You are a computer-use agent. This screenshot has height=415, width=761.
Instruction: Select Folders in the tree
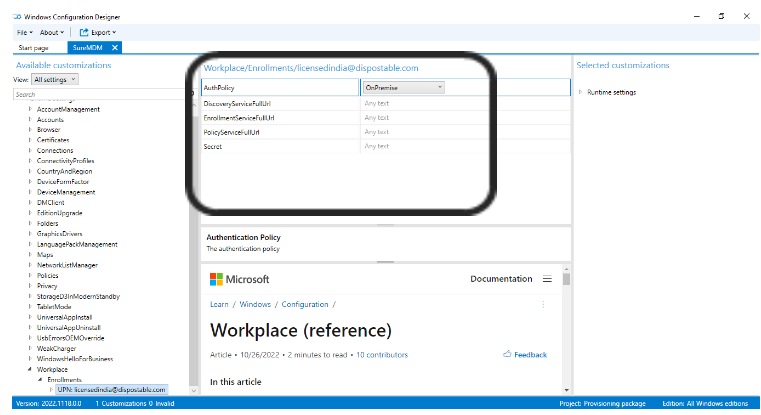(x=48, y=223)
